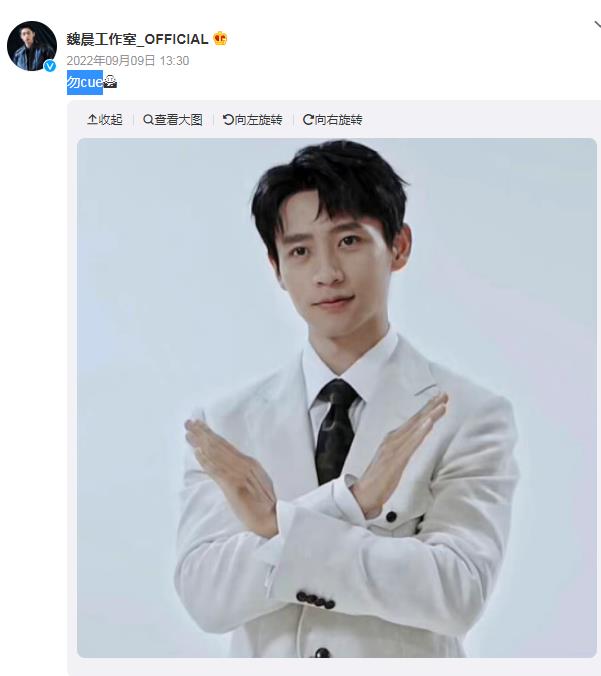Click the OFFICIAL part of account name

[176, 39]
